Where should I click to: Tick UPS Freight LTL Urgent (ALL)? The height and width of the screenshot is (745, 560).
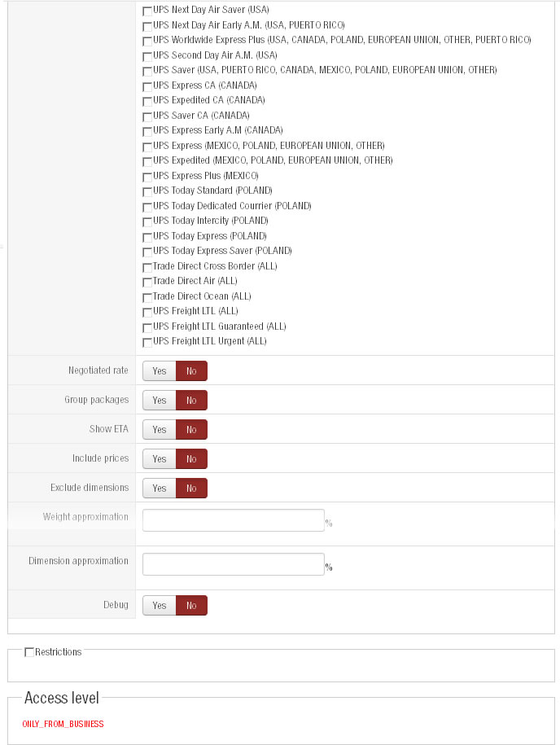coord(147,342)
